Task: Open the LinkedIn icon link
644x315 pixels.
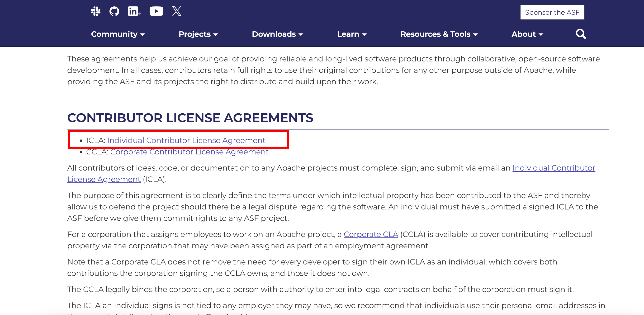Action: [x=134, y=11]
